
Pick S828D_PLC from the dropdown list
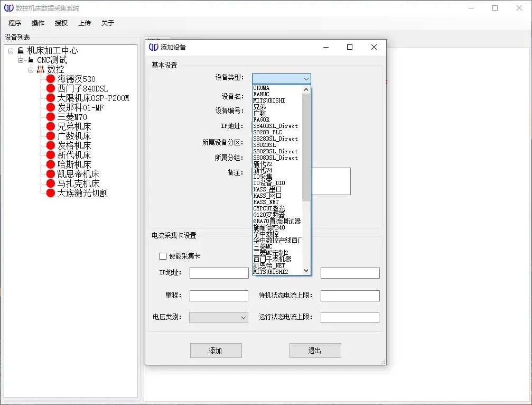tap(267, 132)
